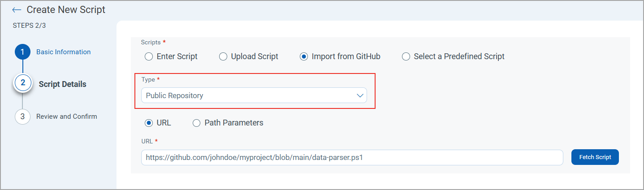Select the step 1 circle icon
This screenshot has width=644, height=190.
coord(22,52)
